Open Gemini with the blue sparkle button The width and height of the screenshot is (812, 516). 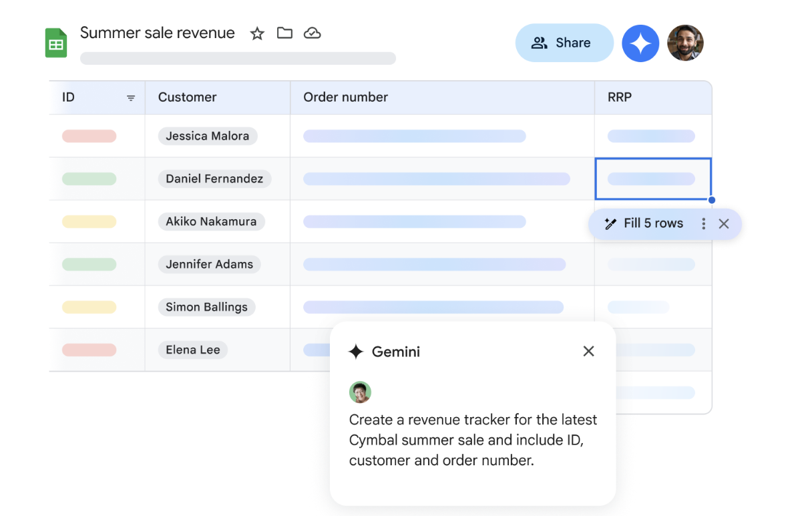[640, 43]
